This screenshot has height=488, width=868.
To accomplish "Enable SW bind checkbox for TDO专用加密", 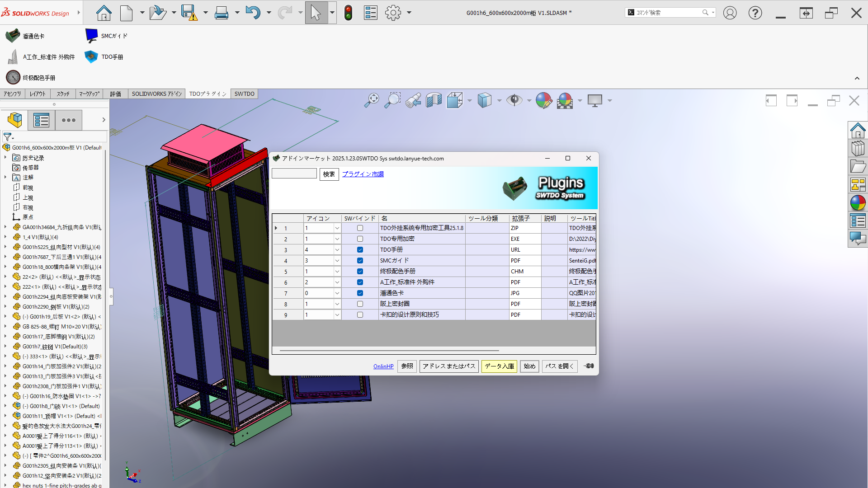I will [360, 239].
